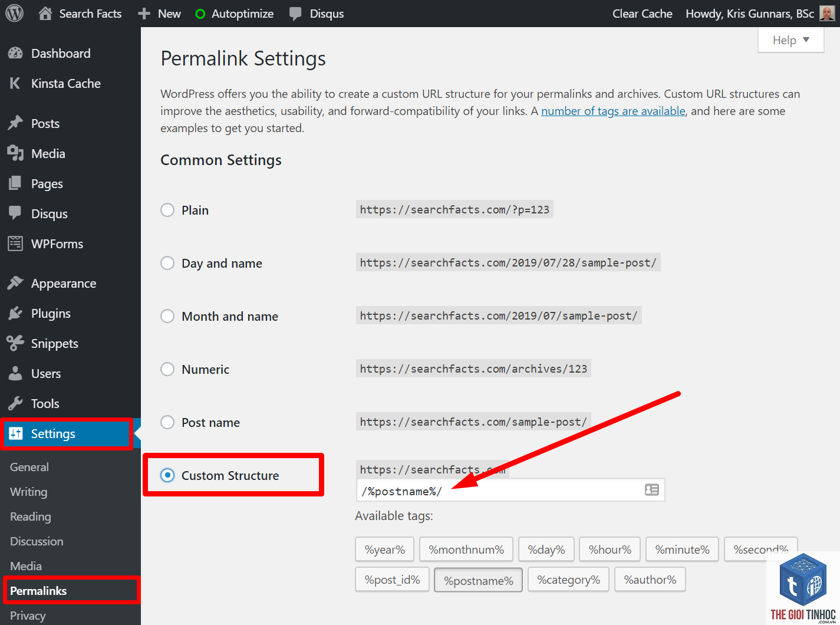This screenshot has width=840, height=625.
Task: Click the custom structure /%postname%/ input field
Action: click(510, 490)
